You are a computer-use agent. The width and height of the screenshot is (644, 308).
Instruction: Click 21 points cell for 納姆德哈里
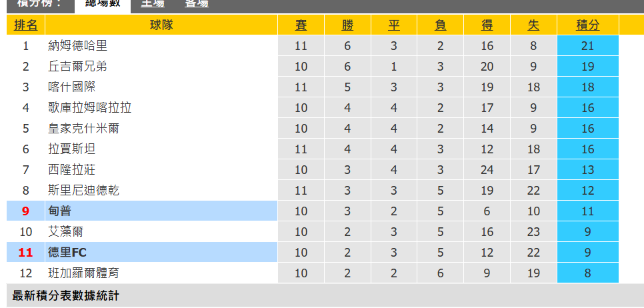pos(588,45)
